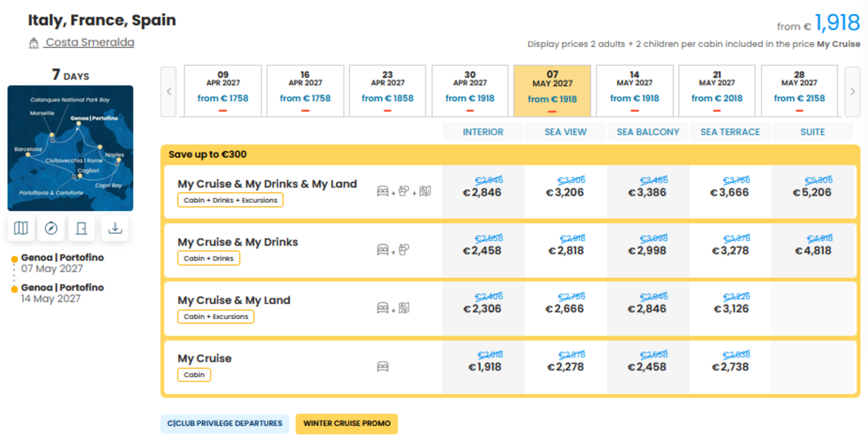This screenshot has height=440, width=868.
Task: Click drinks icon in My Cruise & My Drinks row
Action: point(404,250)
